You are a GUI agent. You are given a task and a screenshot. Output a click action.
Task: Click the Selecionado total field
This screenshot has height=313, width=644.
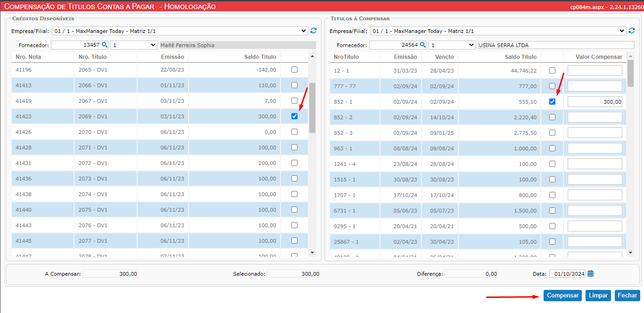pyautogui.click(x=293, y=273)
